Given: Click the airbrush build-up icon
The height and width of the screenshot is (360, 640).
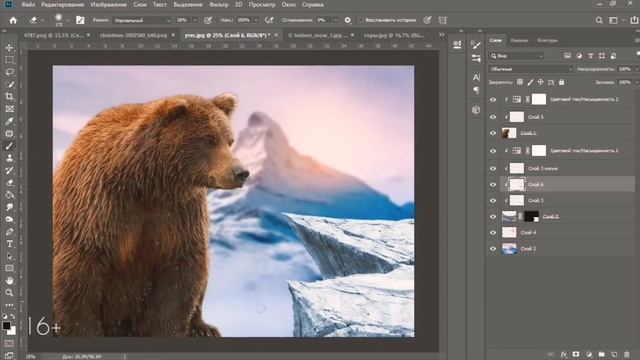Looking at the screenshot, I should point(269,20).
